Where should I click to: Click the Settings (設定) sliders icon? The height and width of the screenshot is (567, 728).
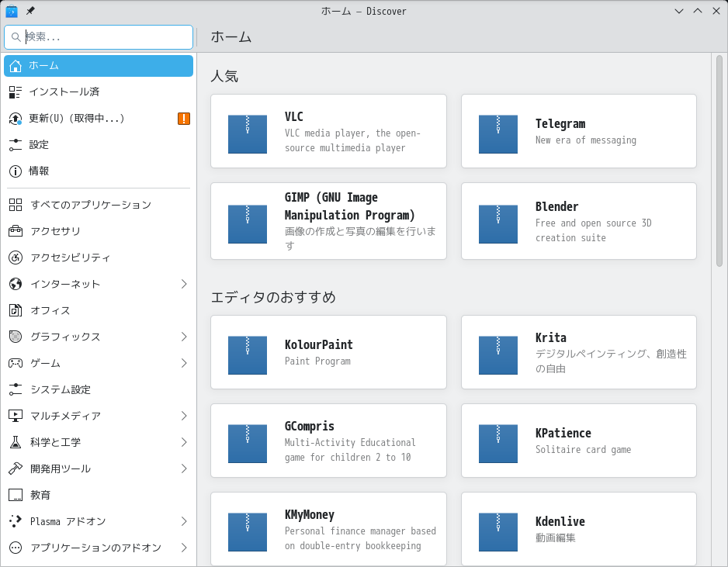pos(16,145)
